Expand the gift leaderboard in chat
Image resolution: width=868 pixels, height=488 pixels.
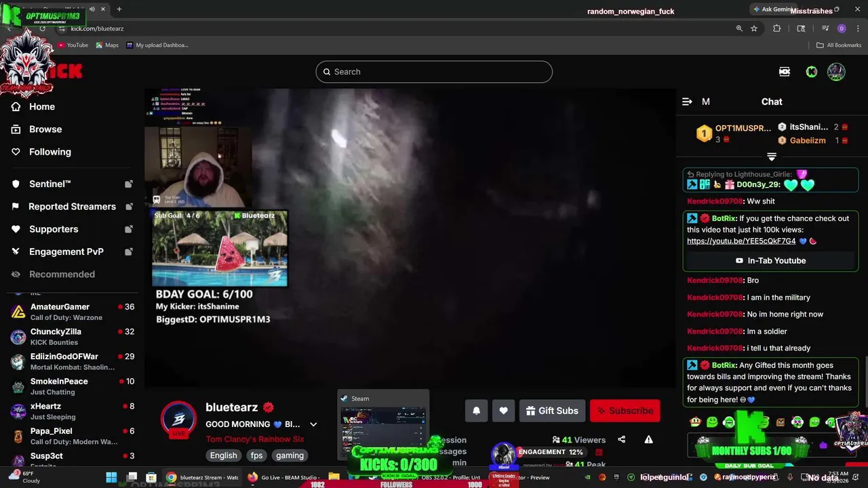pyautogui.click(x=772, y=157)
